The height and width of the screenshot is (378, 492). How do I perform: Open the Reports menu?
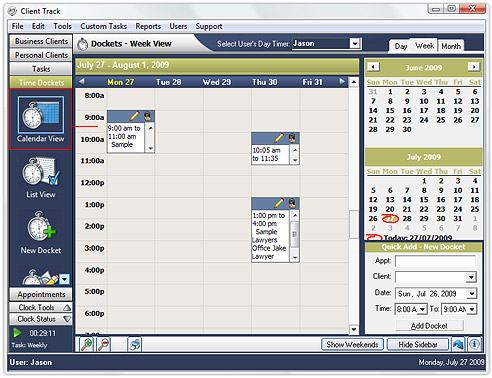(148, 26)
